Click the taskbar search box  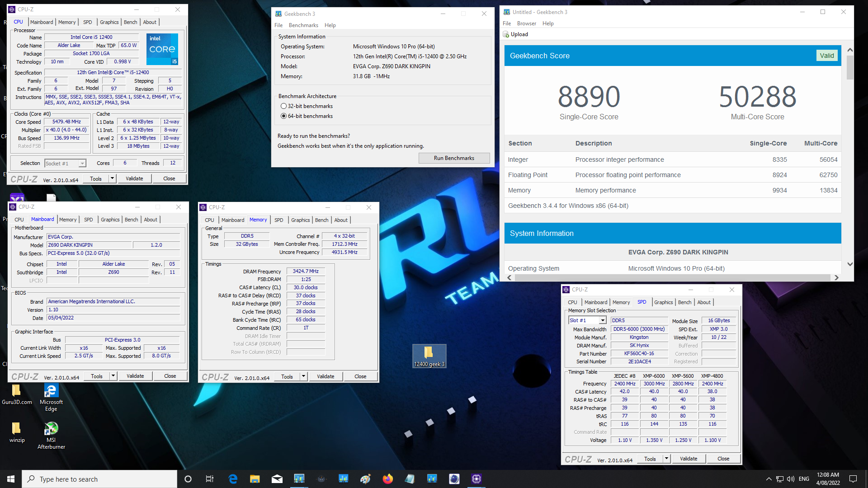[x=99, y=479]
